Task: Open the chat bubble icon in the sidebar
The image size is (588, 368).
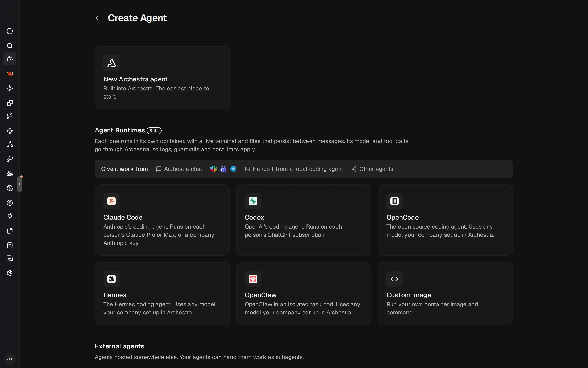Action: 10,31
